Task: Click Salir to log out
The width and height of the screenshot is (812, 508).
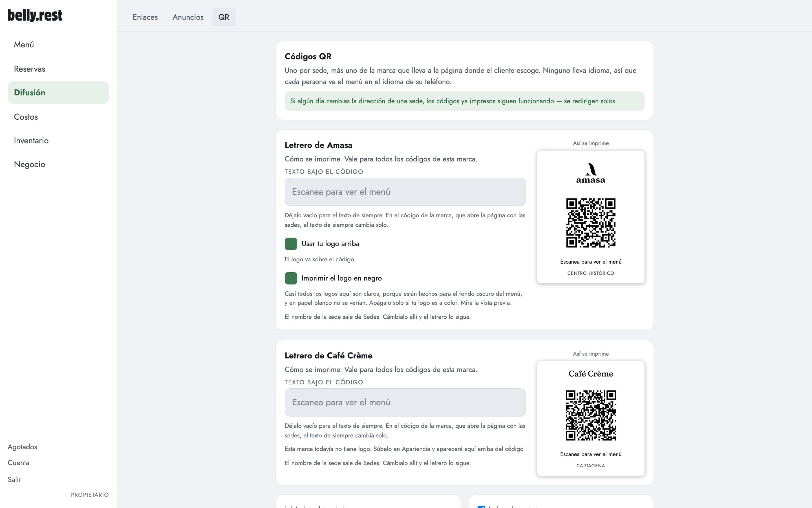Action: coord(14,479)
